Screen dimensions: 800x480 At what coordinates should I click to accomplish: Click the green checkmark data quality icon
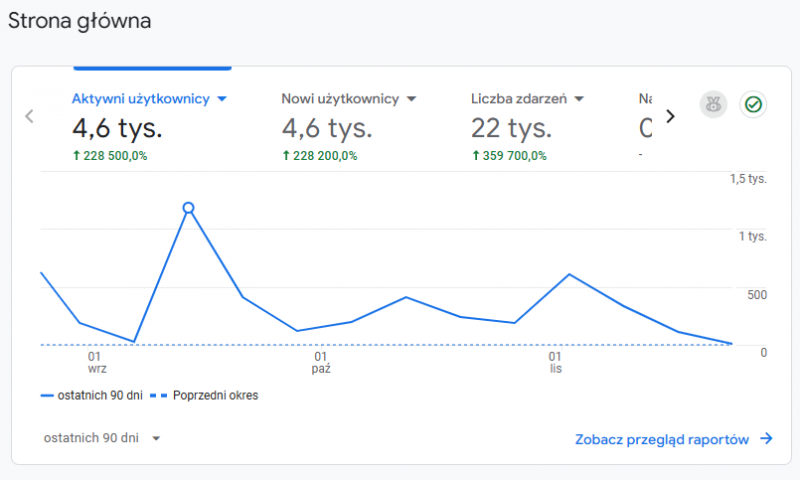tap(753, 104)
